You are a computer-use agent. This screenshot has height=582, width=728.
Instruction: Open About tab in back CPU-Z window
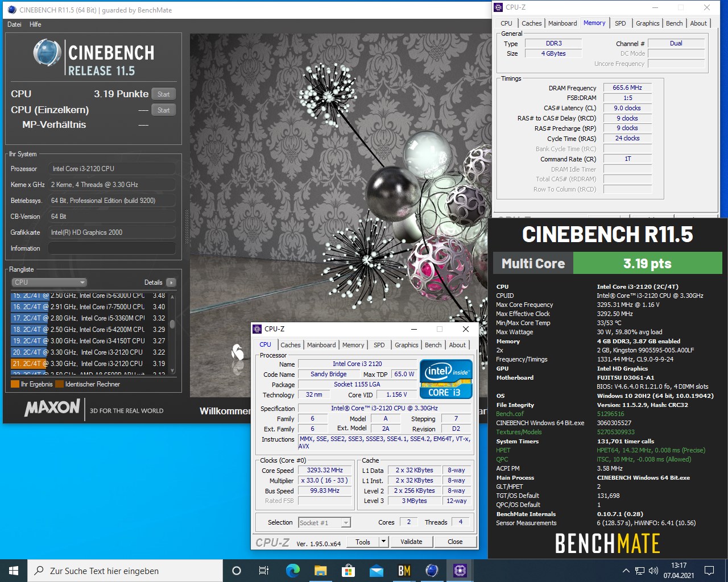coord(698,23)
